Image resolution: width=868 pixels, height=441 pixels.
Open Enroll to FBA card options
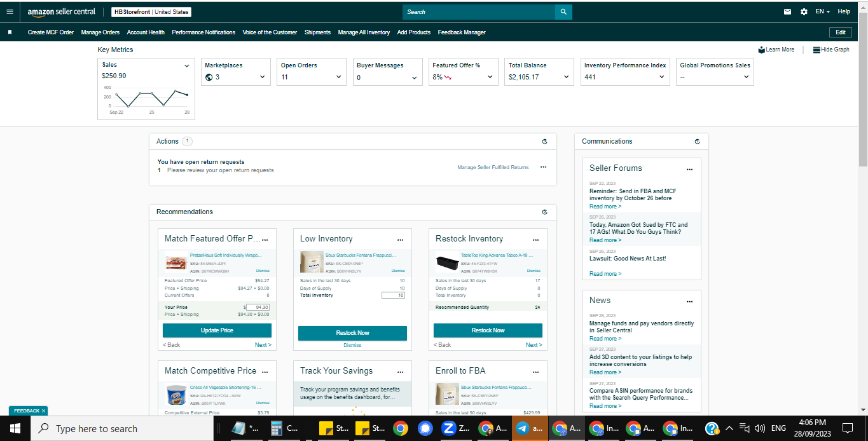click(x=536, y=372)
